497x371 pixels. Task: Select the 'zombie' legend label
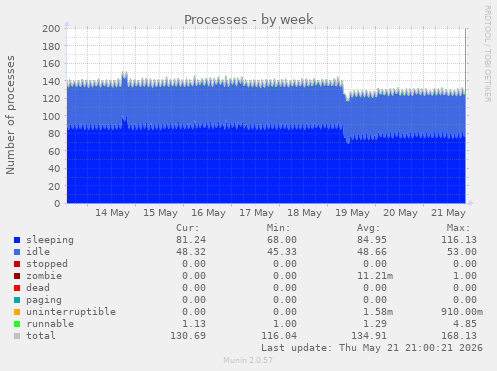pyautogui.click(x=44, y=276)
